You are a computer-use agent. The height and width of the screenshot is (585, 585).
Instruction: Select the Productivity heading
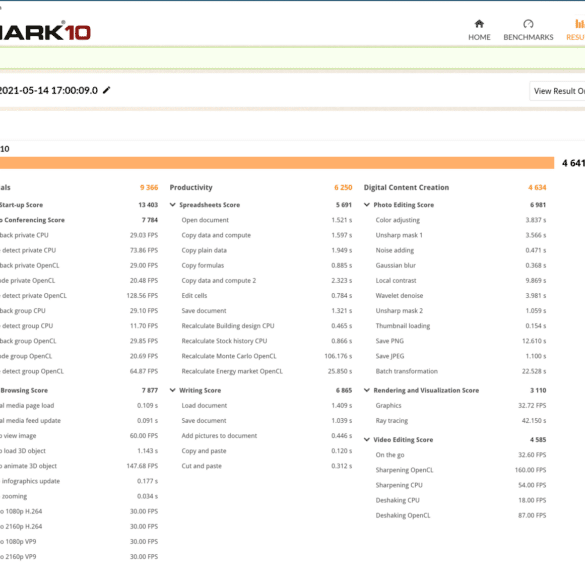[x=191, y=187]
